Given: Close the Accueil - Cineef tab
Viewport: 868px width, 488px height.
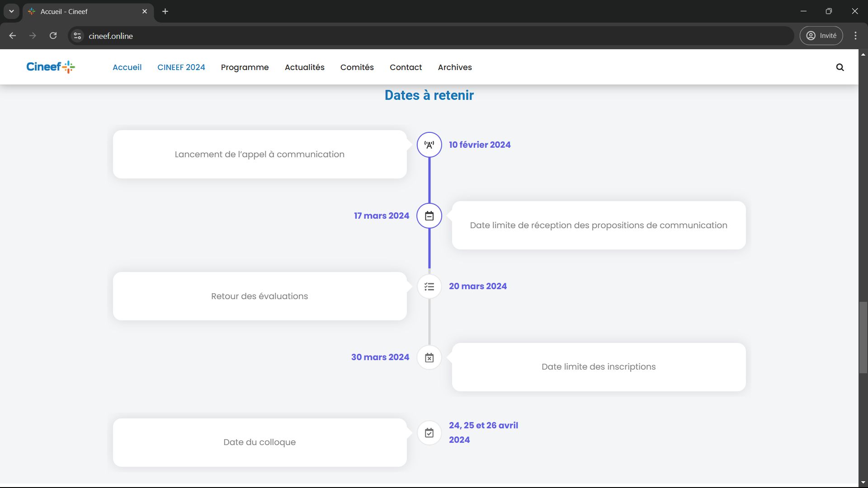Looking at the screenshot, I should pos(145,11).
